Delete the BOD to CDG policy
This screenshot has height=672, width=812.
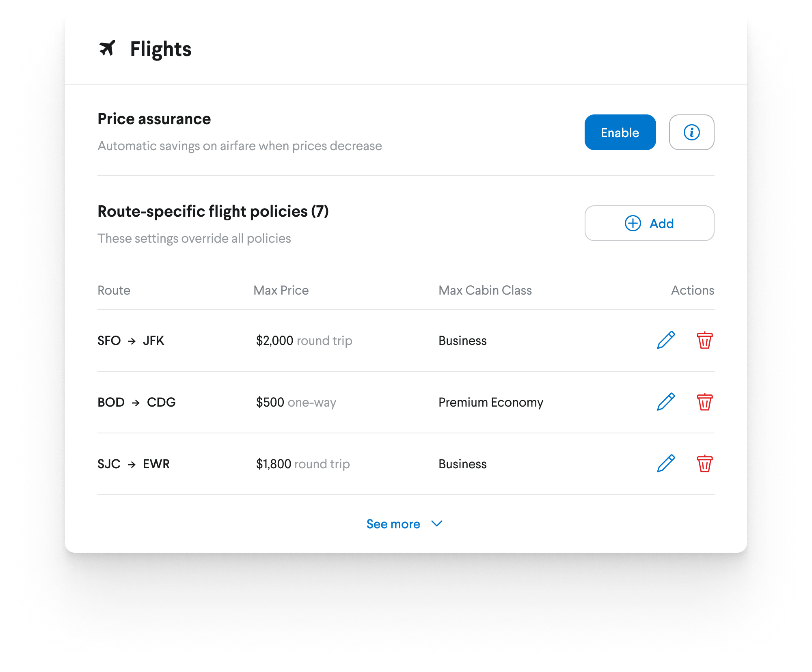click(x=704, y=402)
